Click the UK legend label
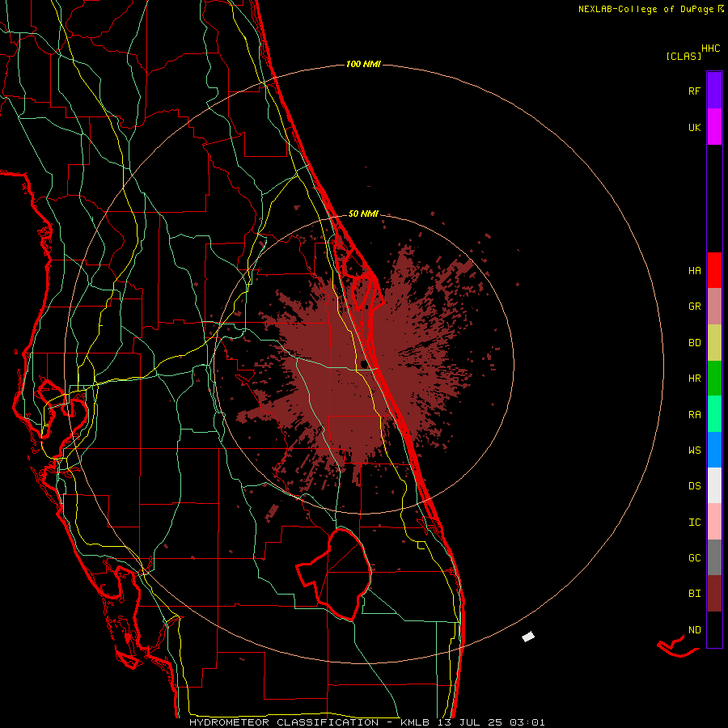The image size is (728, 728). pyautogui.click(x=694, y=127)
